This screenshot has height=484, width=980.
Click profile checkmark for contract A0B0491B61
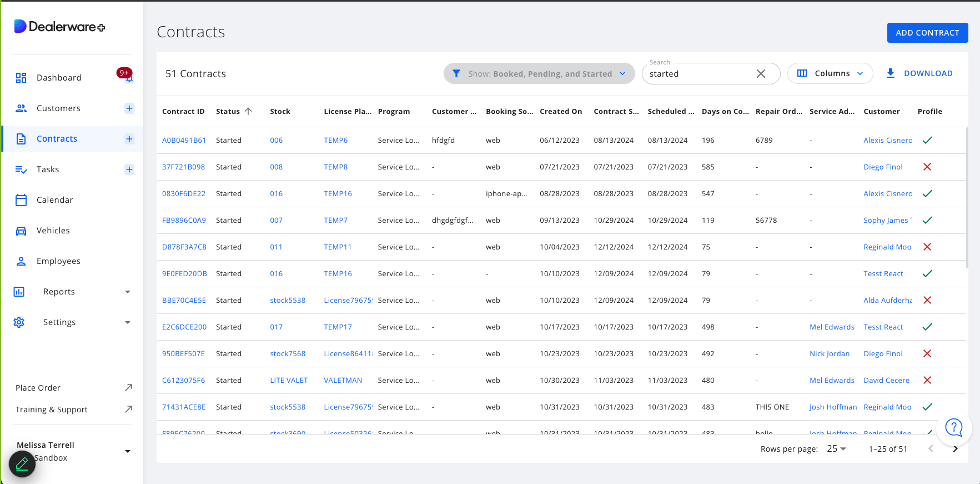(x=927, y=140)
